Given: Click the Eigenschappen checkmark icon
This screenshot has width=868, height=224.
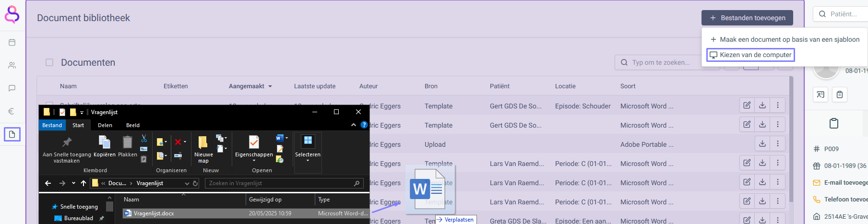Looking at the screenshot, I should [x=254, y=142].
